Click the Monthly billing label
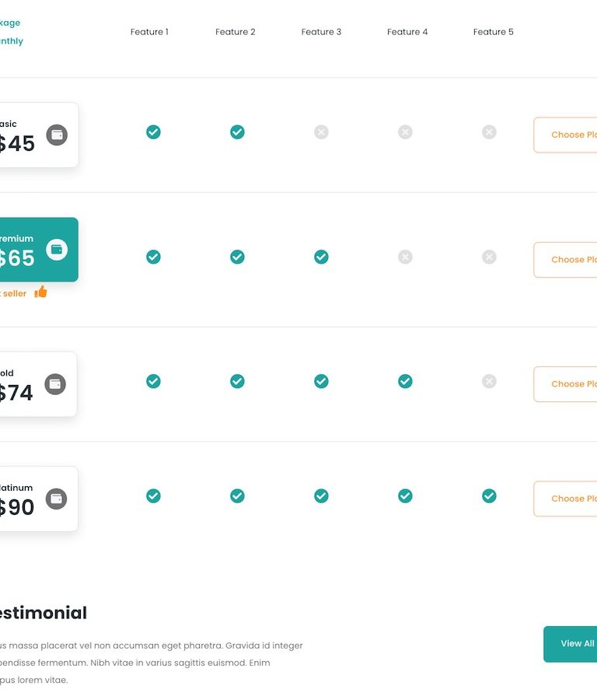This screenshot has width=597, height=700. [x=12, y=41]
